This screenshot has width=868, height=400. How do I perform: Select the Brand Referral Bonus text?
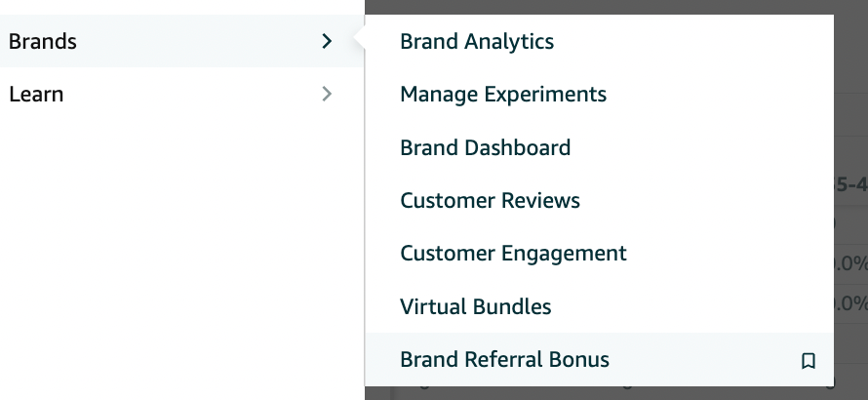point(504,360)
